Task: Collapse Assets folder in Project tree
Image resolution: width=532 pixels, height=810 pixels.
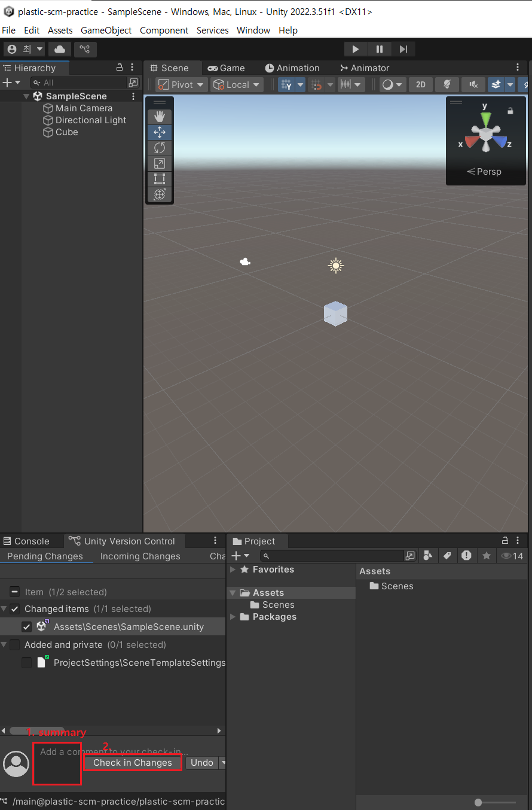Action: pos(233,593)
